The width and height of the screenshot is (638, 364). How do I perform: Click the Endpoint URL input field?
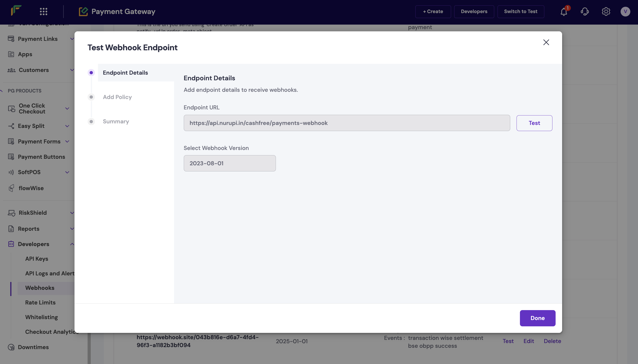(347, 123)
